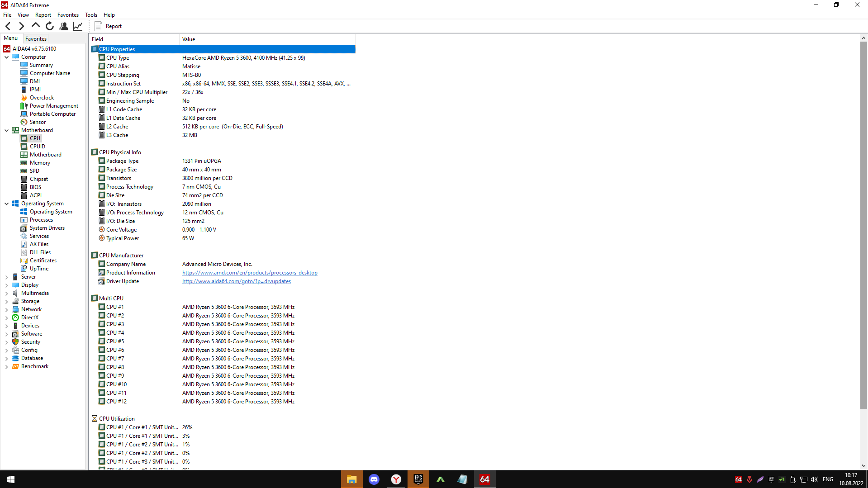This screenshot has height=488, width=868.
Task: Click the vertical scrollbar thumb
Action: point(863,225)
